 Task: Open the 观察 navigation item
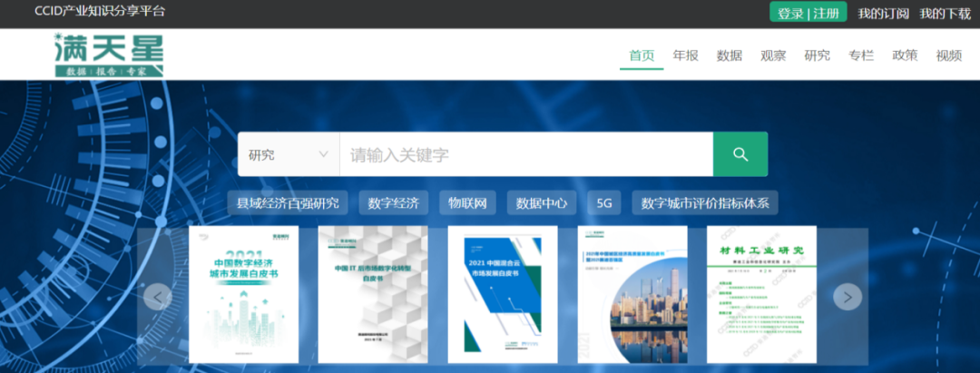[x=773, y=55]
